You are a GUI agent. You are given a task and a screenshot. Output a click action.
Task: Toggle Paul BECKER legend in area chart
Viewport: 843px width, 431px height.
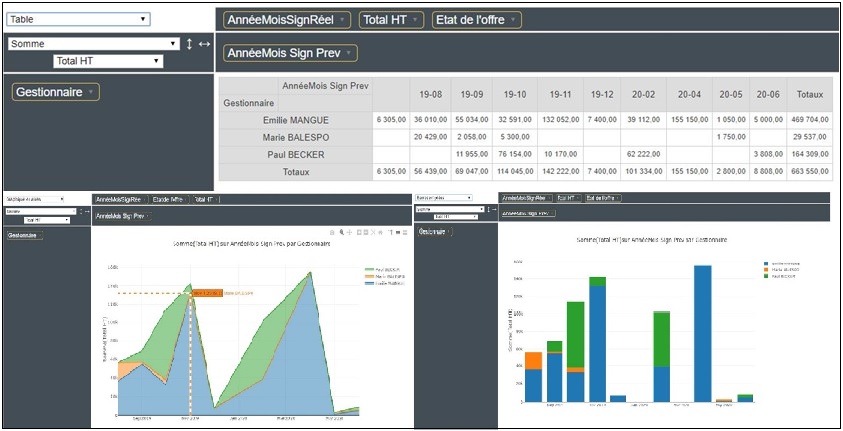(x=381, y=270)
